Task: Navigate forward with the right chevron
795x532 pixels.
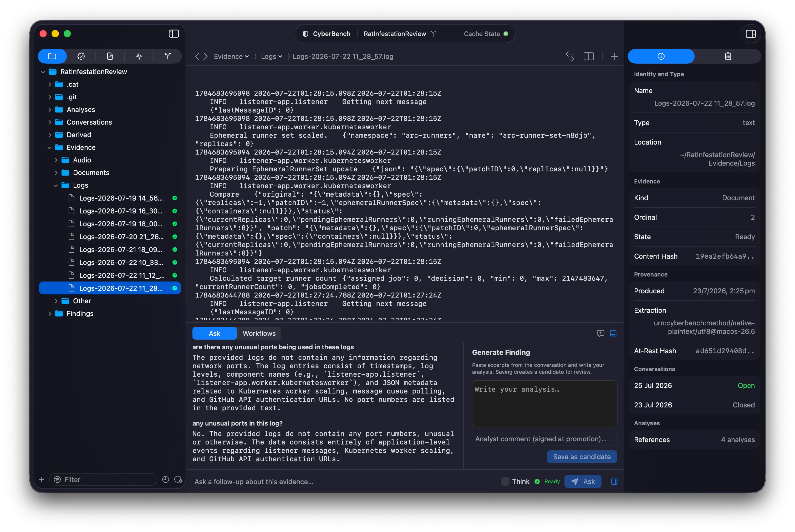Action: click(206, 56)
